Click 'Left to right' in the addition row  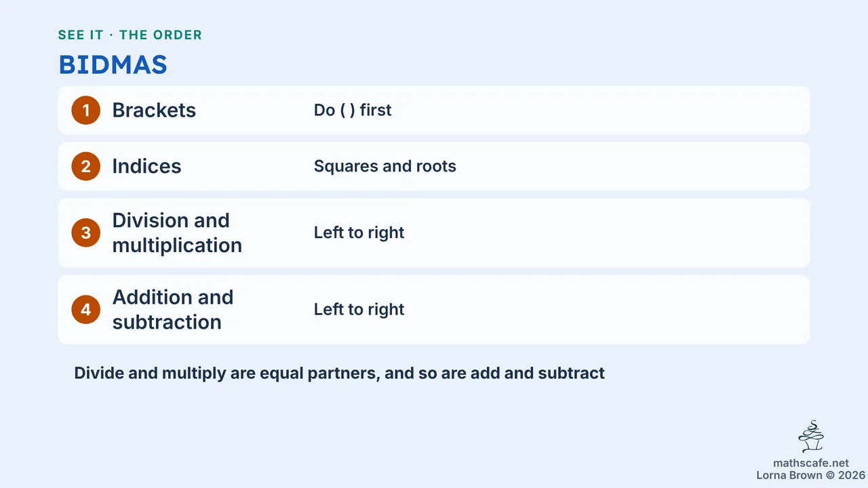tap(359, 310)
